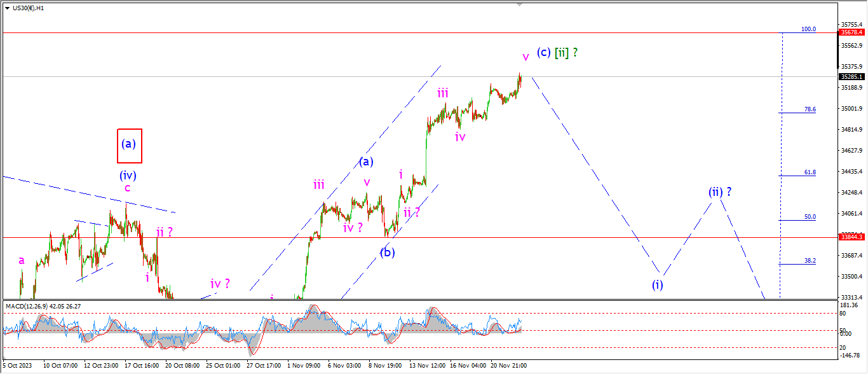Select the projected blue (i) wave label
Viewport: 868px width, 374px height.
[x=657, y=285]
